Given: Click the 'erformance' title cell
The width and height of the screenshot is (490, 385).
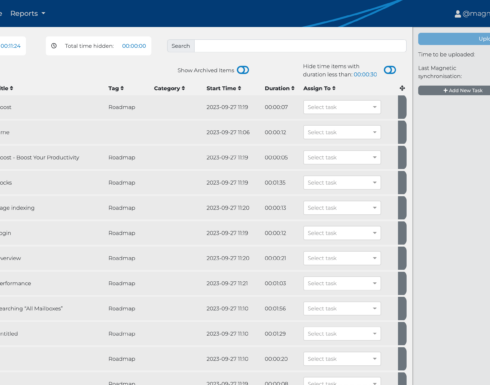Looking at the screenshot, I should (x=15, y=283).
